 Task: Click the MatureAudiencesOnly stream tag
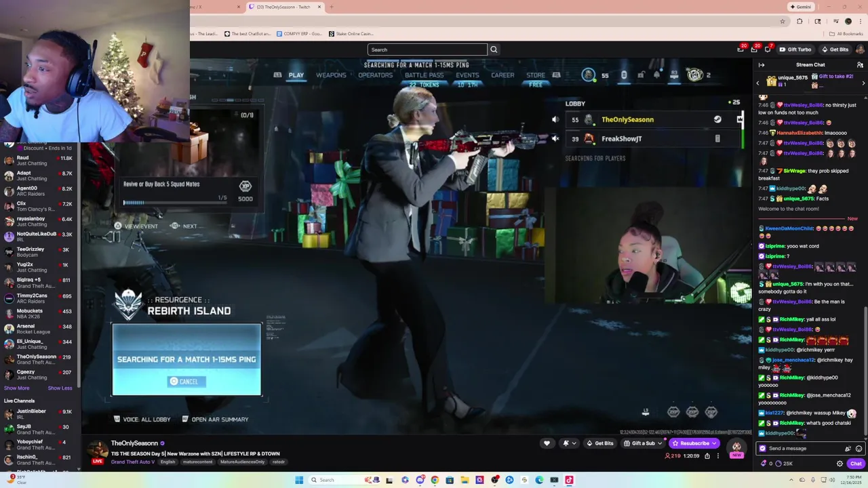pos(242,462)
